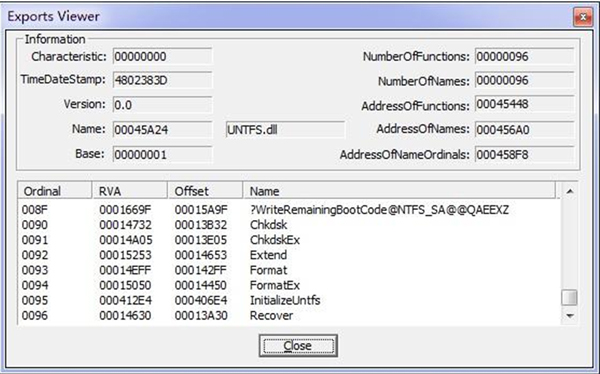The height and width of the screenshot is (374, 600).
Task: Click the scrollbar up arrow
Action: 569,191
